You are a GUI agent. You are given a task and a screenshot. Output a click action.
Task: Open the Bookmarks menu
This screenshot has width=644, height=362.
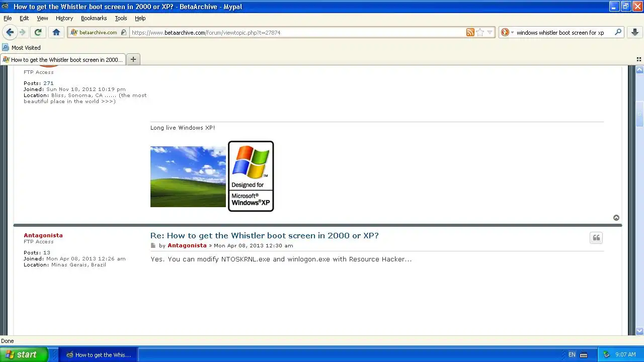point(94,18)
